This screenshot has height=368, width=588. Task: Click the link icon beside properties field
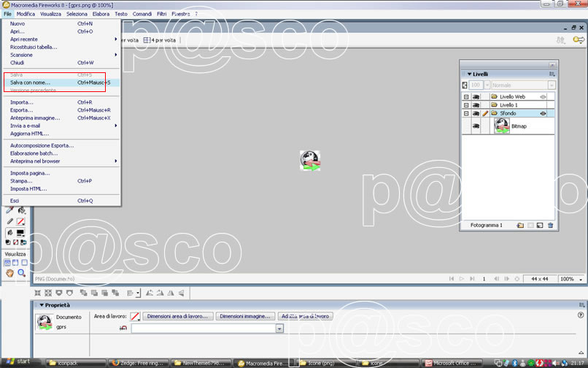[123, 328]
